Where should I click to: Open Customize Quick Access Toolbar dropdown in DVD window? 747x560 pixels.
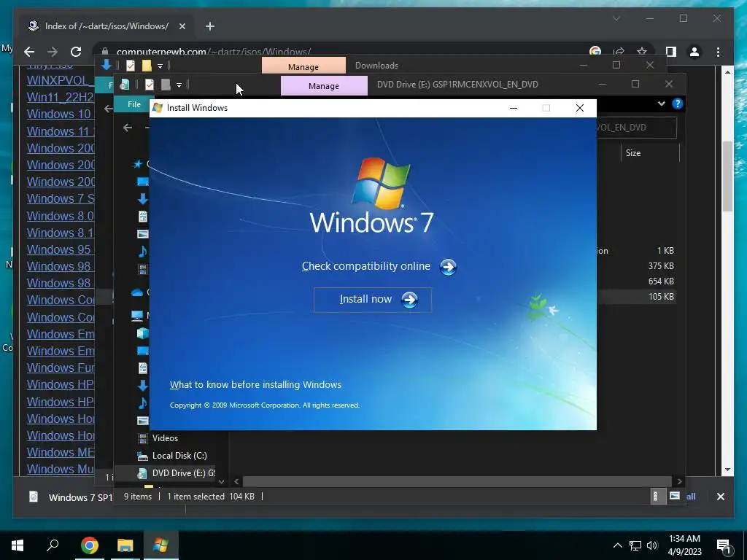point(179,85)
